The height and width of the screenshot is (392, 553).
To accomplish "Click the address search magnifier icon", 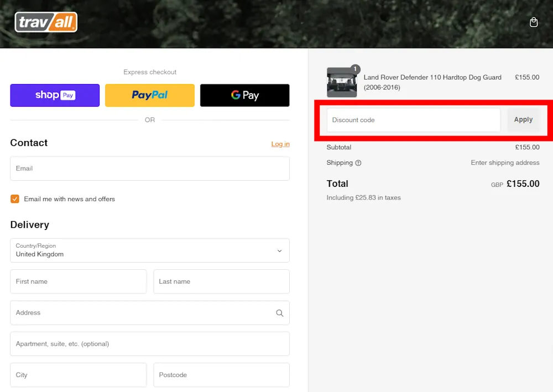I will (279, 313).
